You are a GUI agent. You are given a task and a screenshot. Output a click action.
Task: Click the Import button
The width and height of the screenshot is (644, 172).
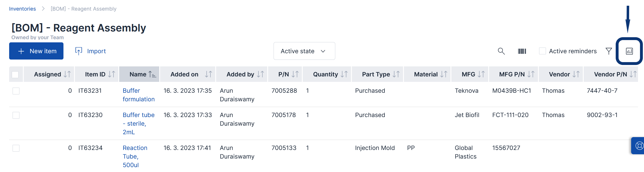tap(91, 51)
